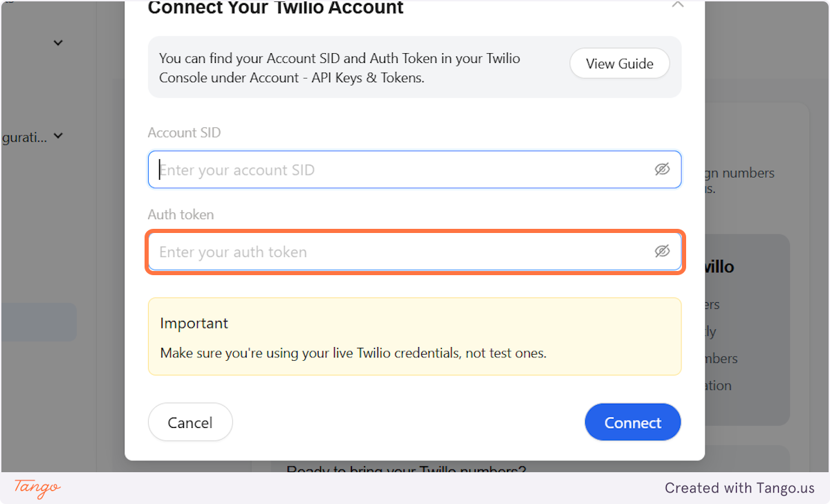The height and width of the screenshot is (504, 830).
Task: Toggle visibility of the auth token value
Action: click(x=662, y=252)
